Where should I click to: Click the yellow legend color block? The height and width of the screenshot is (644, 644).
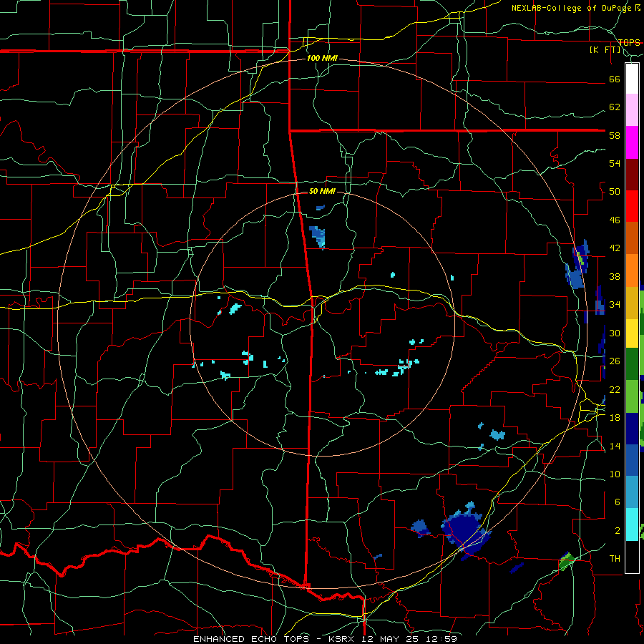coord(632,333)
